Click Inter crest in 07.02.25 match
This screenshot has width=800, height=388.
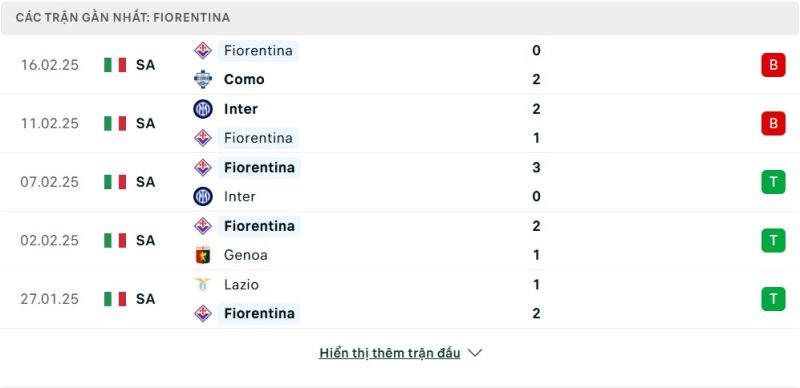[x=203, y=197]
